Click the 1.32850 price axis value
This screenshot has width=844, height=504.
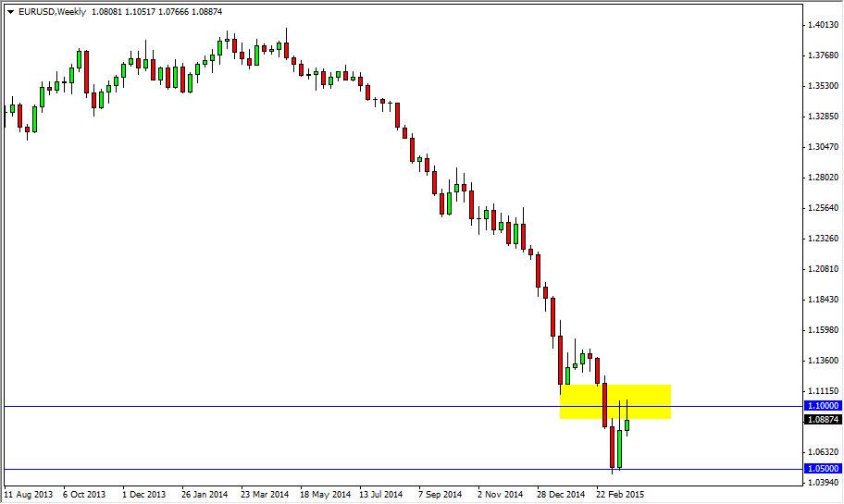pyautogui.click(x=824, y=117)
